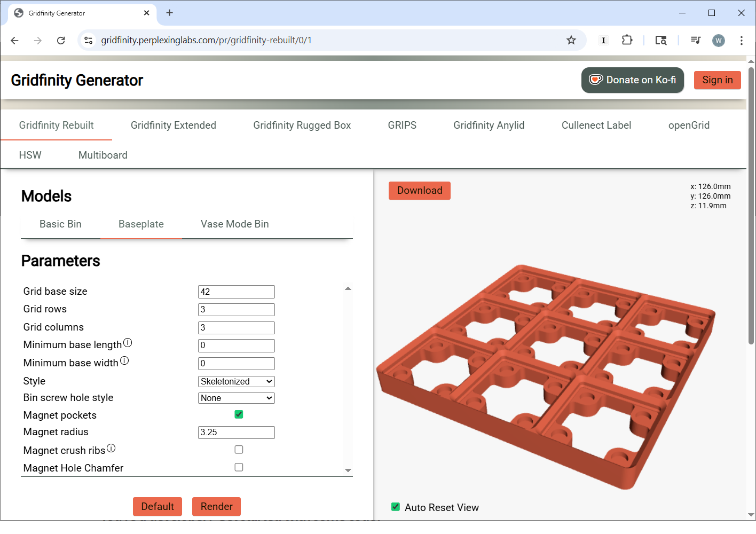Open the Gridfinity Rugged Box tab
This screenshot has height=534, width=756.
302,125
